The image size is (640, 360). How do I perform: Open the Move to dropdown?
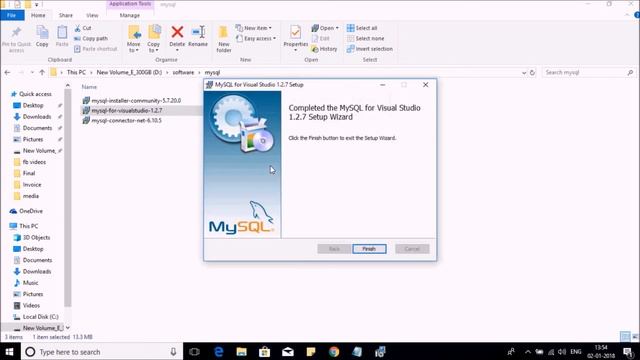point(133,39)
